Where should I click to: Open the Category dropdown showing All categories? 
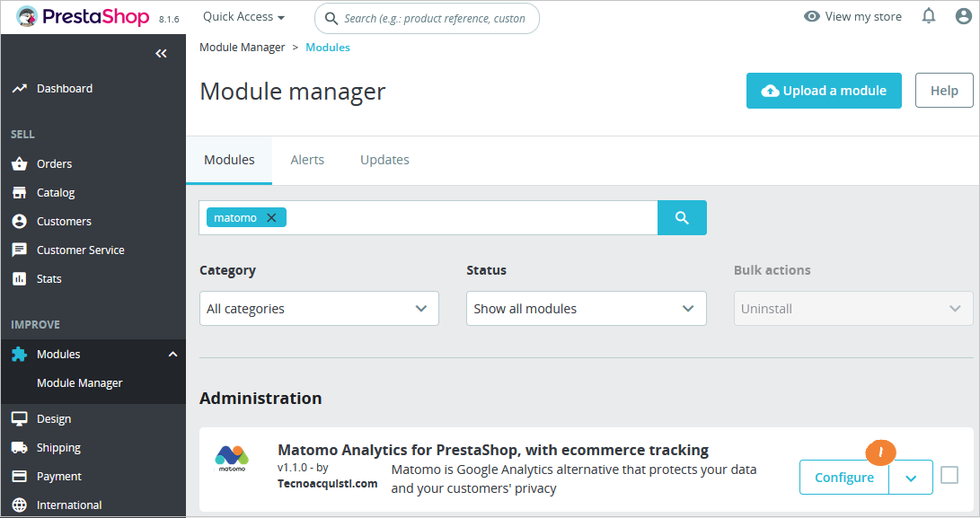pyautogui.click(x=319, y=308)
